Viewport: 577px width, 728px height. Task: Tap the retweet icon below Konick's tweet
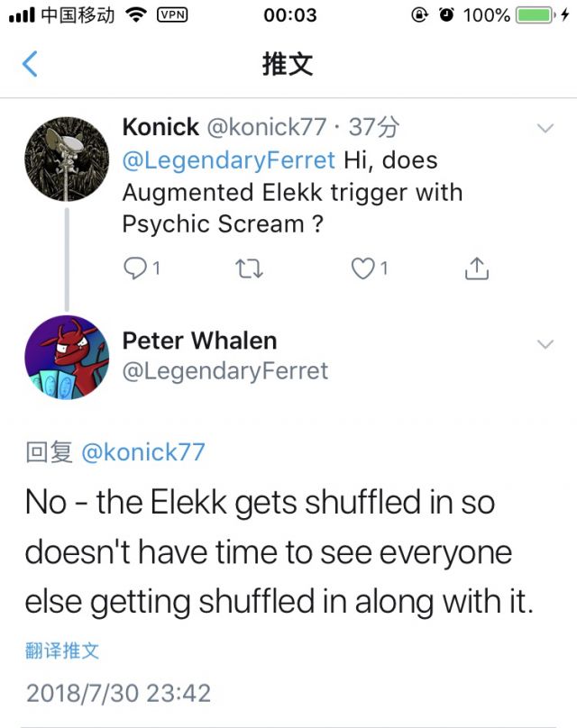(250, 268)
